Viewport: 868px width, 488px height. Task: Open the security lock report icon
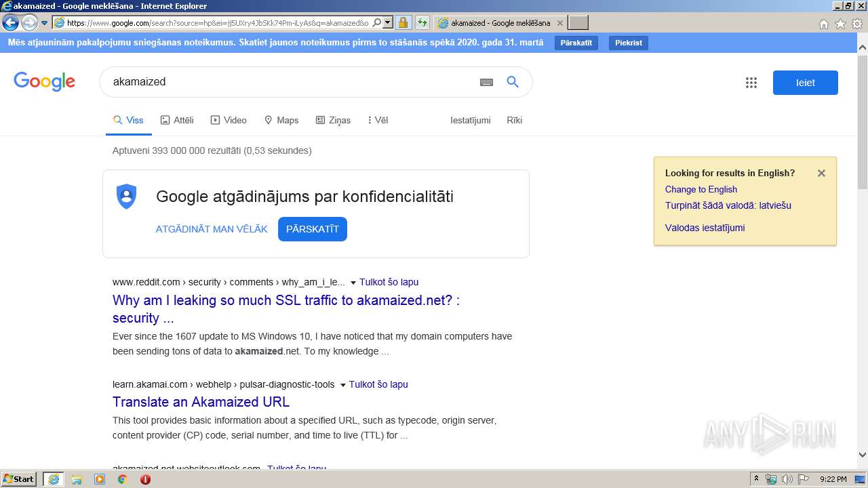[x=403, y=23]
